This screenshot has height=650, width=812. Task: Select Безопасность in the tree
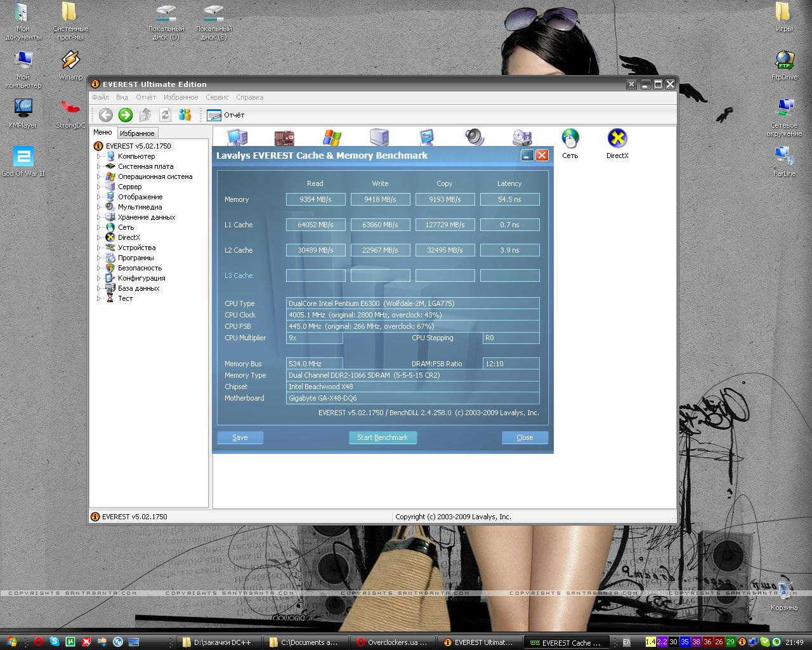coord(140,268)
